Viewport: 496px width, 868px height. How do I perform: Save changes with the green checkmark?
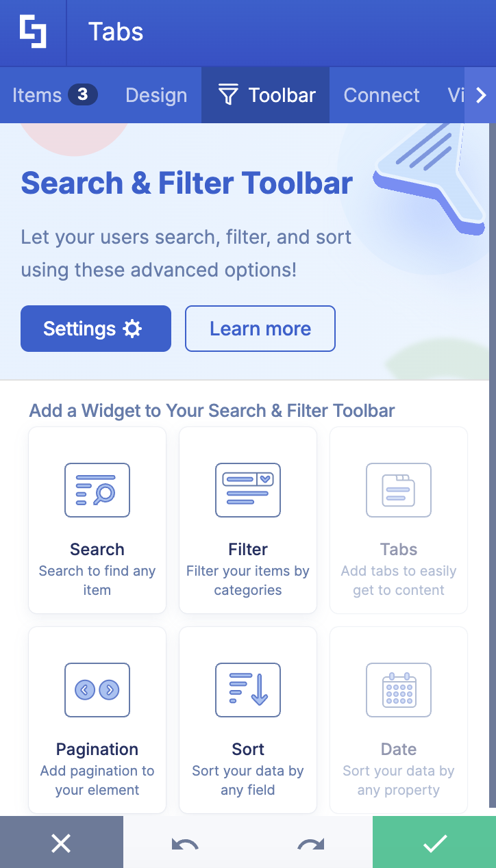(x=434, y=842)
